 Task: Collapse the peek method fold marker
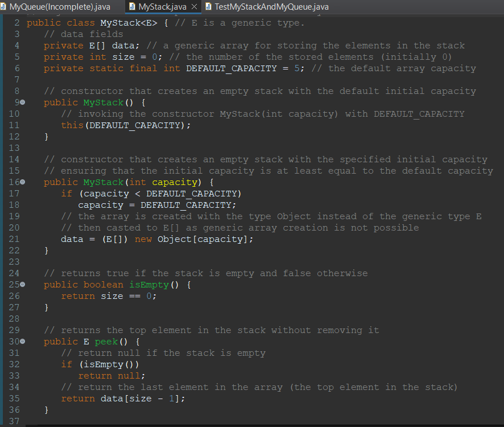(x=22, y=341)
